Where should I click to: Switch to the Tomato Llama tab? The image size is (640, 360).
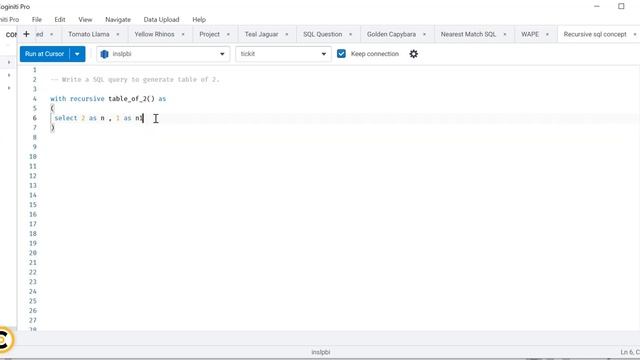[x=89, y=34]
